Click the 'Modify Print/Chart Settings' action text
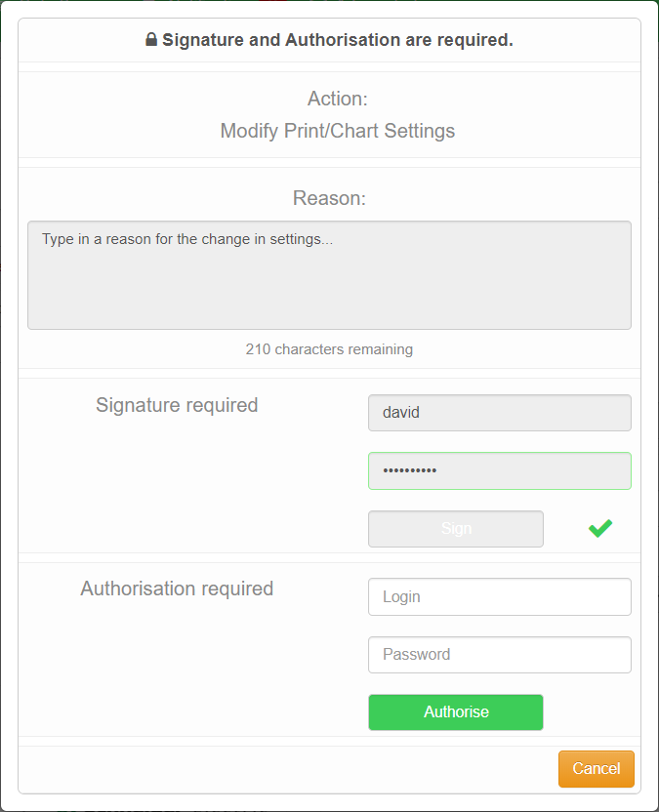The image size is (659, 812). pos(338,131)
